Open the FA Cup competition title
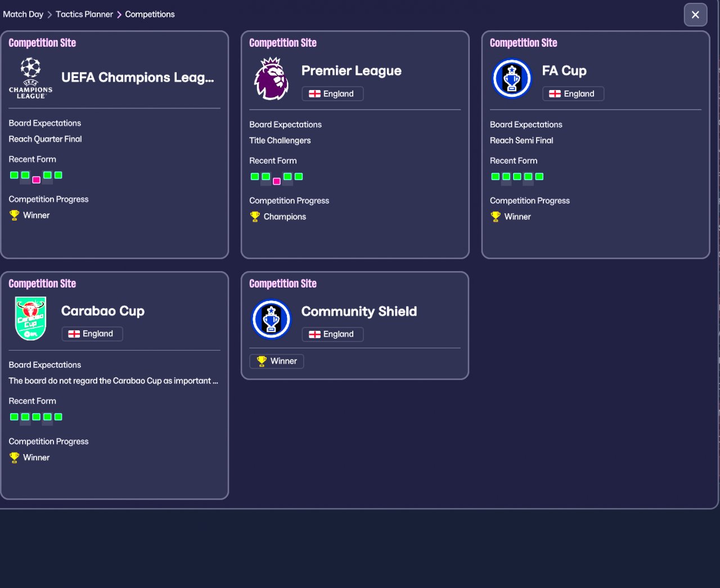 564,71
